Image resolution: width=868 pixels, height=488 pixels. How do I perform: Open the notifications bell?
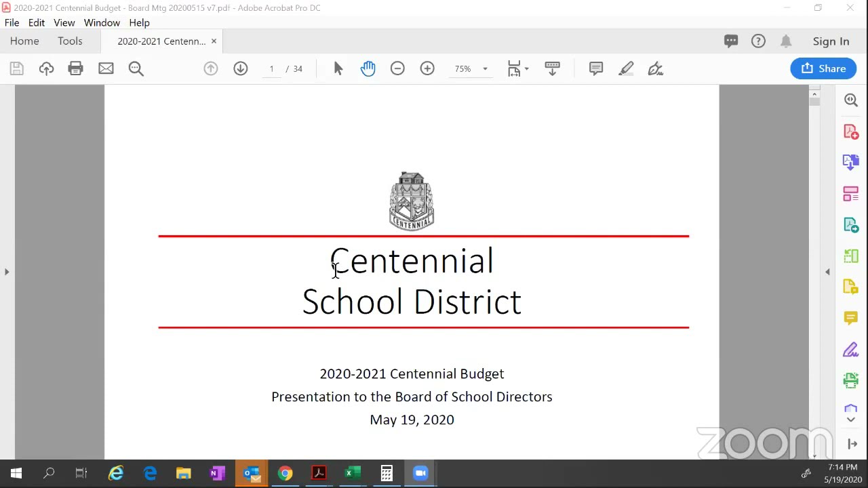pos(786,41)
